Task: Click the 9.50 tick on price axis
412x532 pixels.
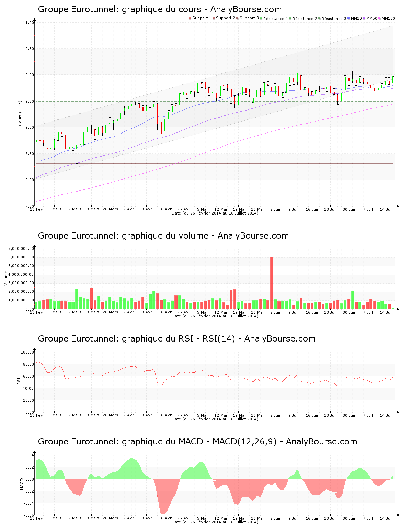Action: tap(29, 101)
